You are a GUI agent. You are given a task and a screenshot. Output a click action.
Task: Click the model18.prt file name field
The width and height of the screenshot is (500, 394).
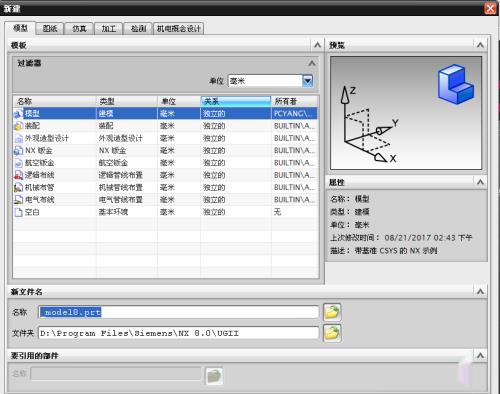(178, 312)
